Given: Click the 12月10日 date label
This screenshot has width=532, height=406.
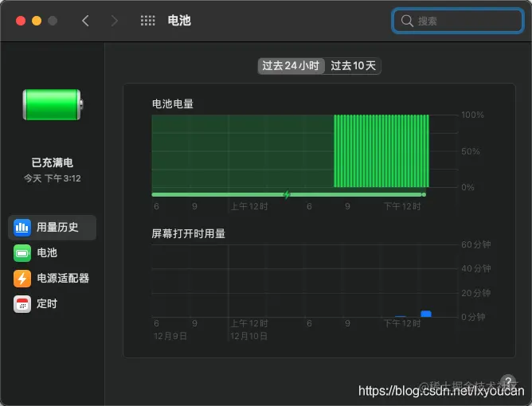Looking at the screenshot, I should pos(248,336).
